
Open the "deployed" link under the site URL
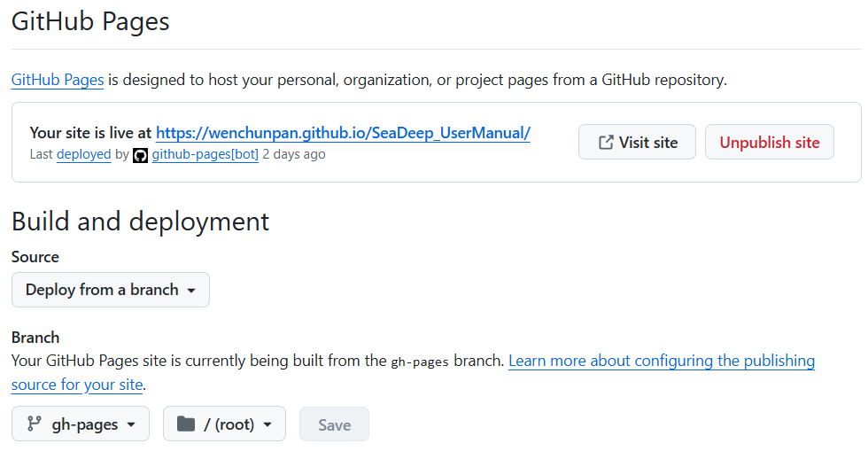[x=83, y=154]
